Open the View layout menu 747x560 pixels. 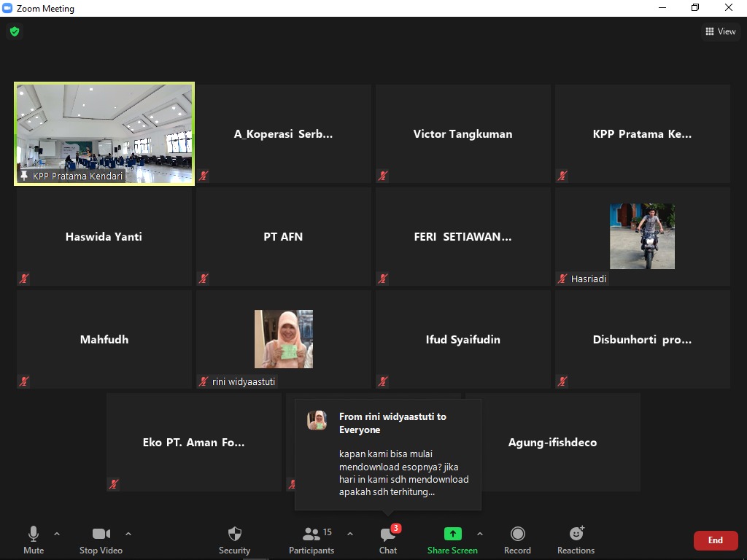(x=720, y=31)
